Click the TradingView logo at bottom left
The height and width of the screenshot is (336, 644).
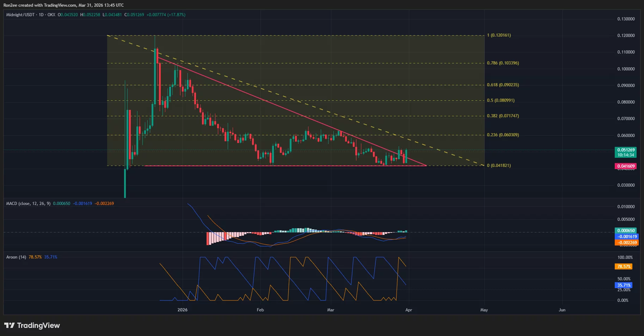(x=32, y=325)
